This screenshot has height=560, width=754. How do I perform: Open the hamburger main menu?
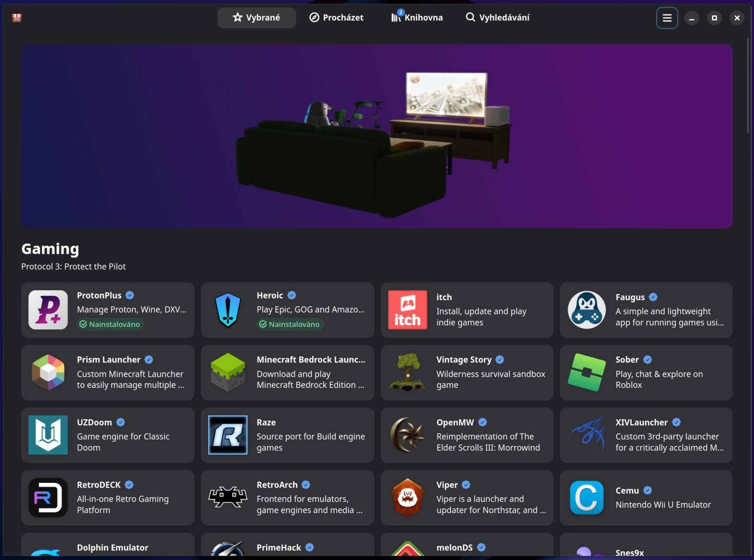(x=667, y=18)
